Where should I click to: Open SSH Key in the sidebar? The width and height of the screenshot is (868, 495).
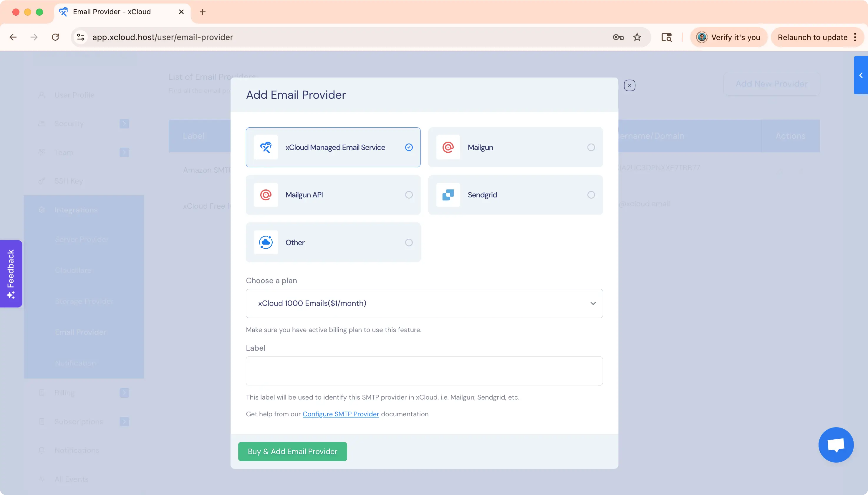(x=69, y=181)
